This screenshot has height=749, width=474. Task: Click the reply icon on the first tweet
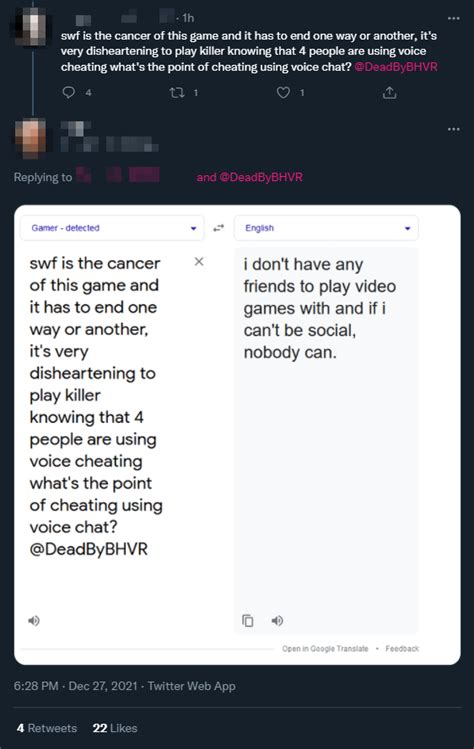click(69, 92)
